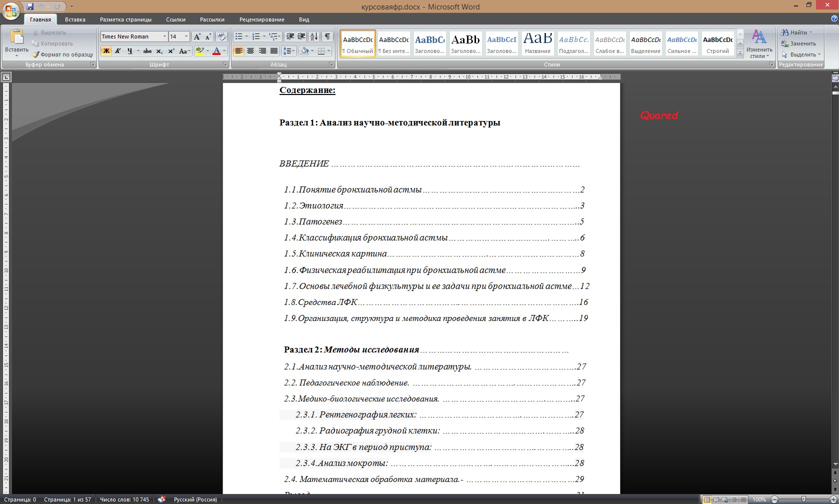This screenshot has width=839, height=504.
Task: Open Word help question mark icon
Action: [833, 18]
